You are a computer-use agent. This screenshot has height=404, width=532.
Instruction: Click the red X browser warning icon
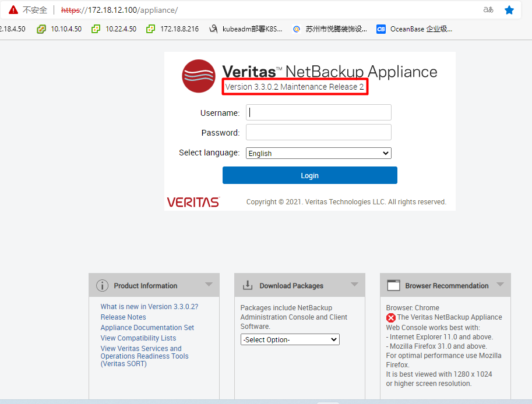tap(391, 318)
